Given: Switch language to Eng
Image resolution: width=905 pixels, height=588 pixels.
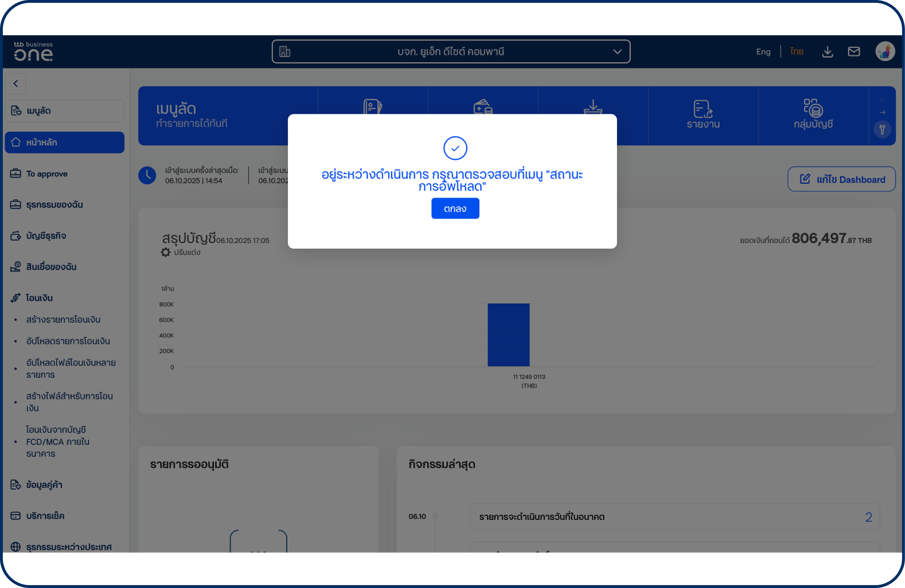Looking at the screenshot, I should (763, 52).
